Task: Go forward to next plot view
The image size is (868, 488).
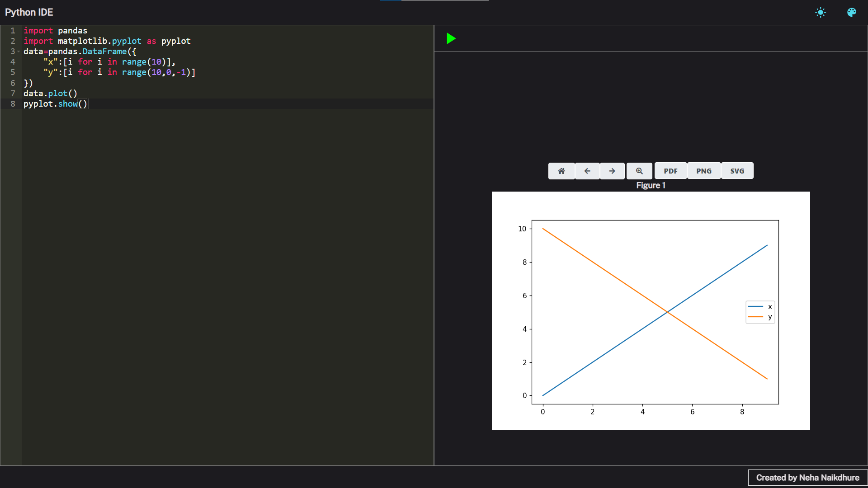Action: (612, 171)
